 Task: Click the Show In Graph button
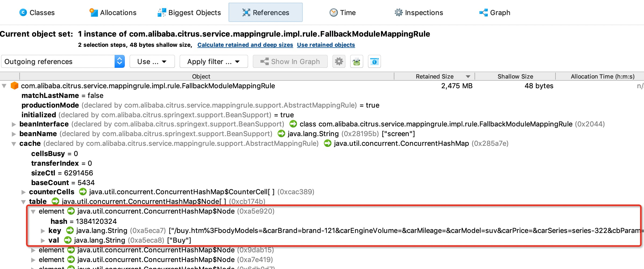point(290,62)
